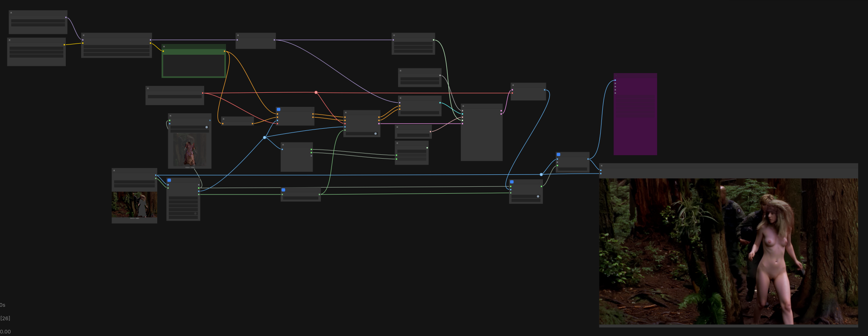
Task: Click the "0s" status text
Action: point(3,305)
